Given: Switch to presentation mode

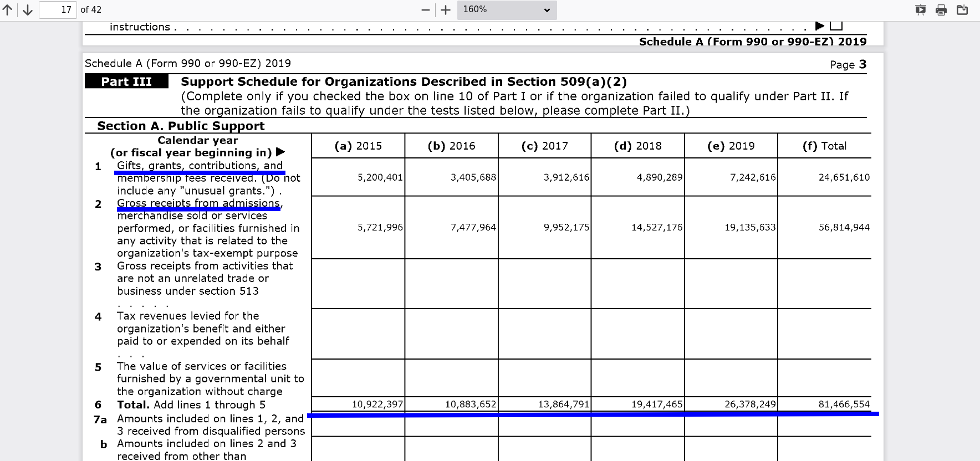Looking at the screenshot, I should 921,10.
